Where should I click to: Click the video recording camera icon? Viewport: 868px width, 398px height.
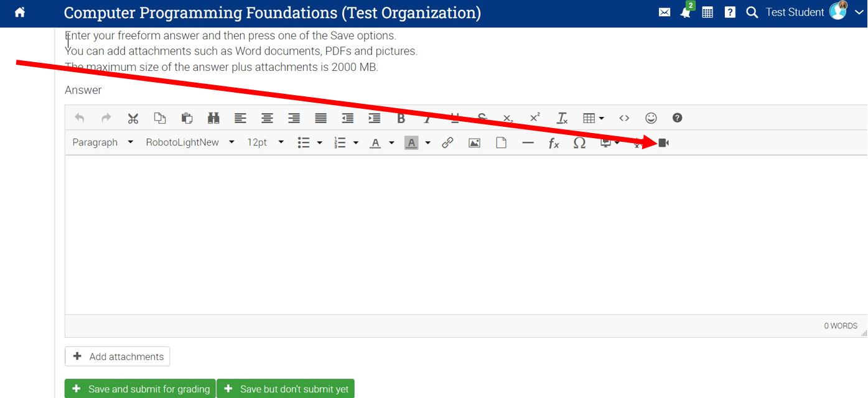663,143
